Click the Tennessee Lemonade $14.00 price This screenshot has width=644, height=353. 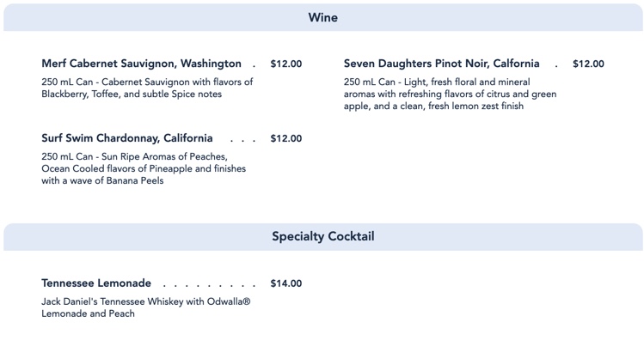[285, 284]
